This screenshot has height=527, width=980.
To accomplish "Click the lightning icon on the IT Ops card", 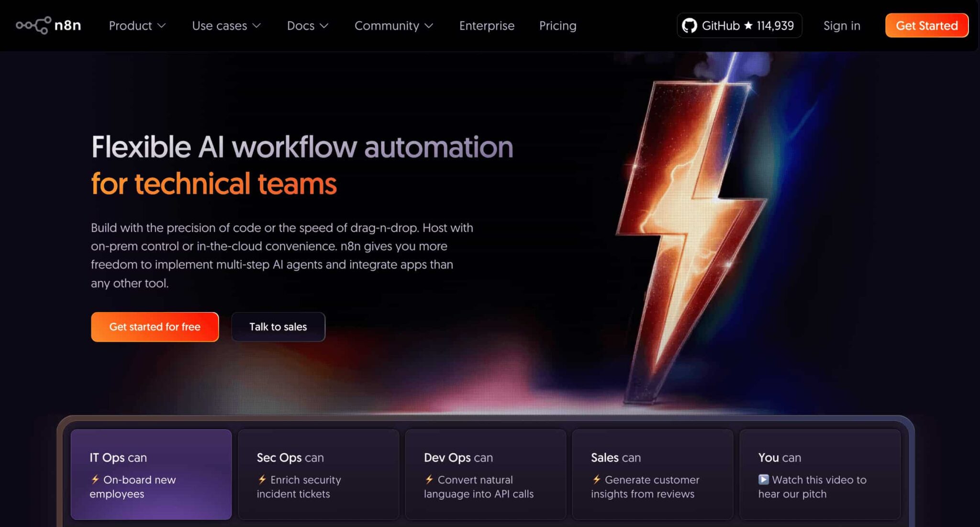I will coord(96,480).
